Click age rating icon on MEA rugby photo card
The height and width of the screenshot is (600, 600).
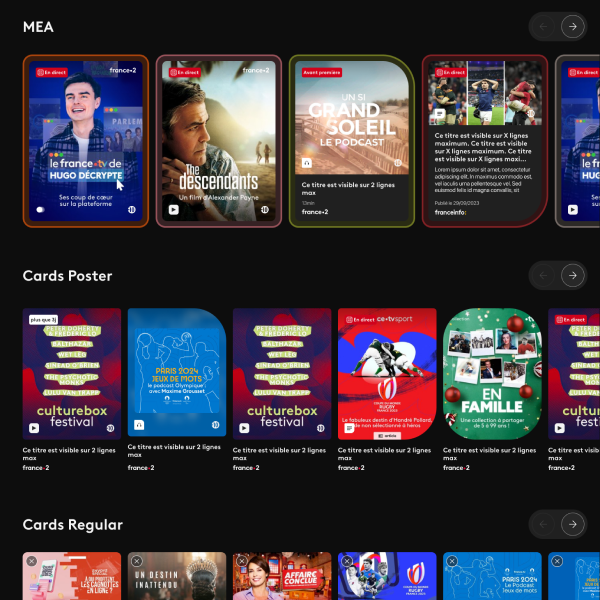(x=531, y=114)
